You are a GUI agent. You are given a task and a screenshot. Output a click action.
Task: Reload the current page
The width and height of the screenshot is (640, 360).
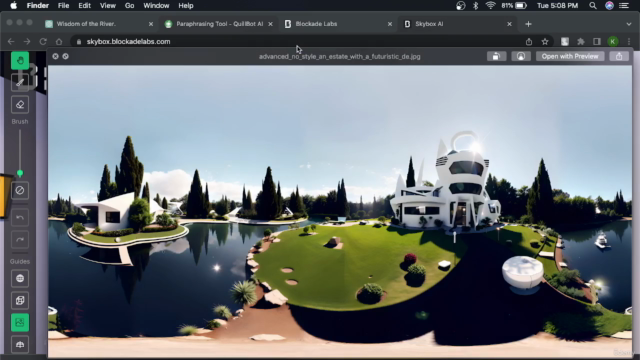click(x=43, y=42)
